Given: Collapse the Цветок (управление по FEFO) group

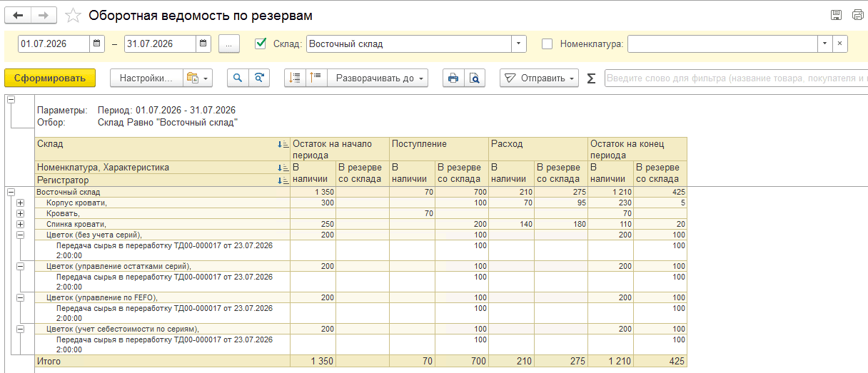Looking at the screenshot, I should [x=20, y=297].
